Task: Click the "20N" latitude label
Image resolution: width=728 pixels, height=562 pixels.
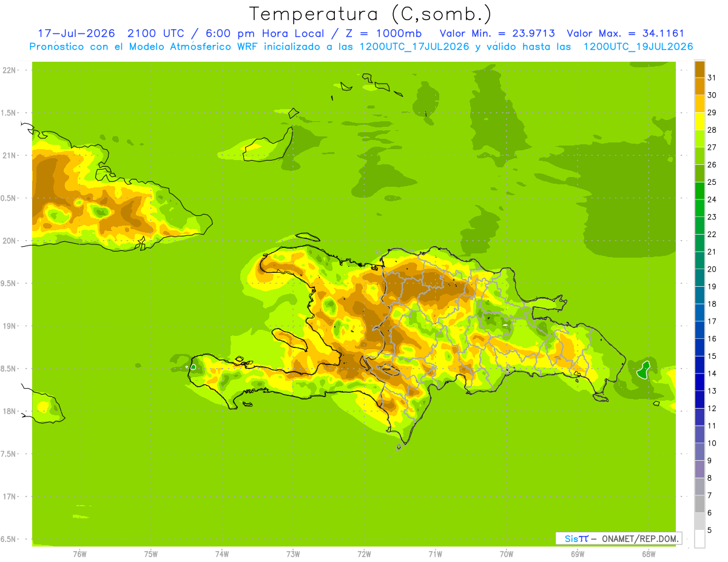Action: click(8, 241)
